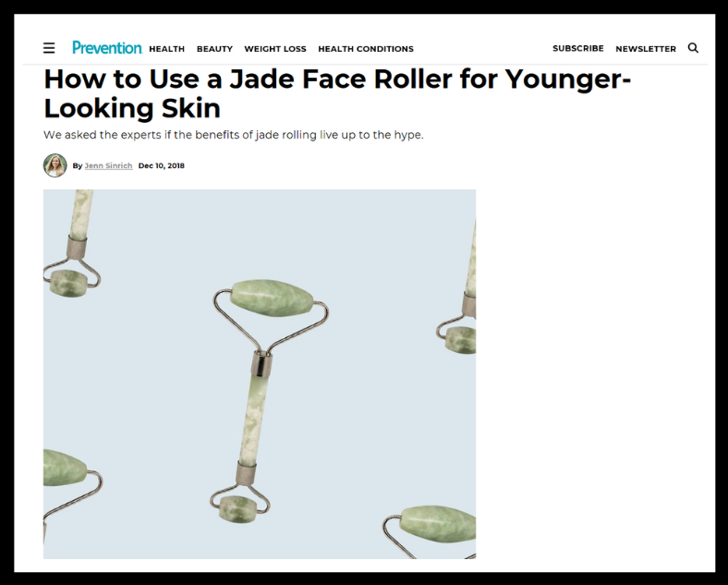Open the author avatar photo

point(55,165)
